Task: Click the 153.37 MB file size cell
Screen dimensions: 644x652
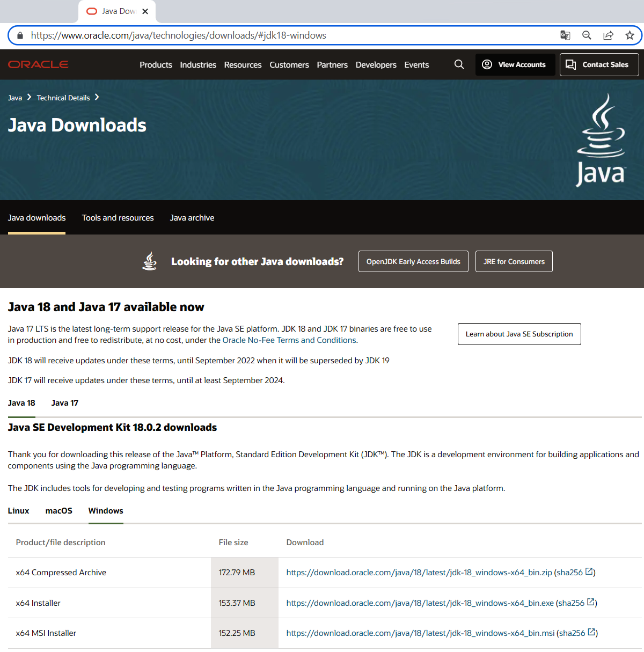Action: pyautogui.click(x=245, y=603)
